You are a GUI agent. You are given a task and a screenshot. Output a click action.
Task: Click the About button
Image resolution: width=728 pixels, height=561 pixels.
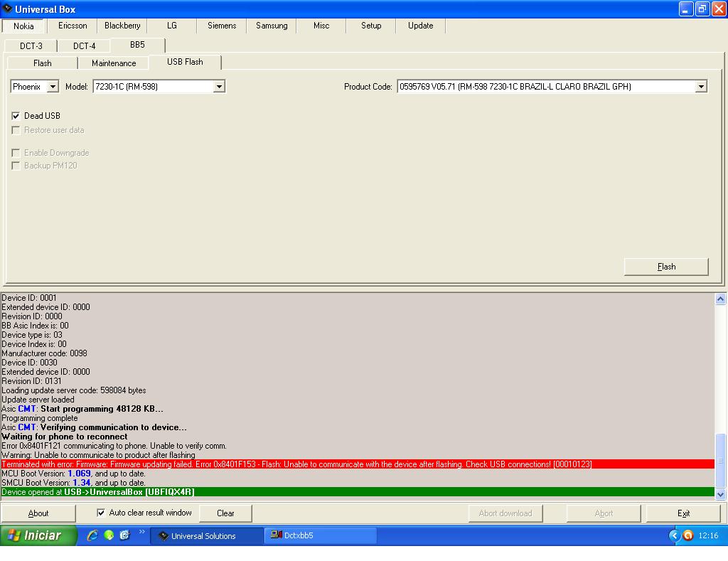(38, 513)
